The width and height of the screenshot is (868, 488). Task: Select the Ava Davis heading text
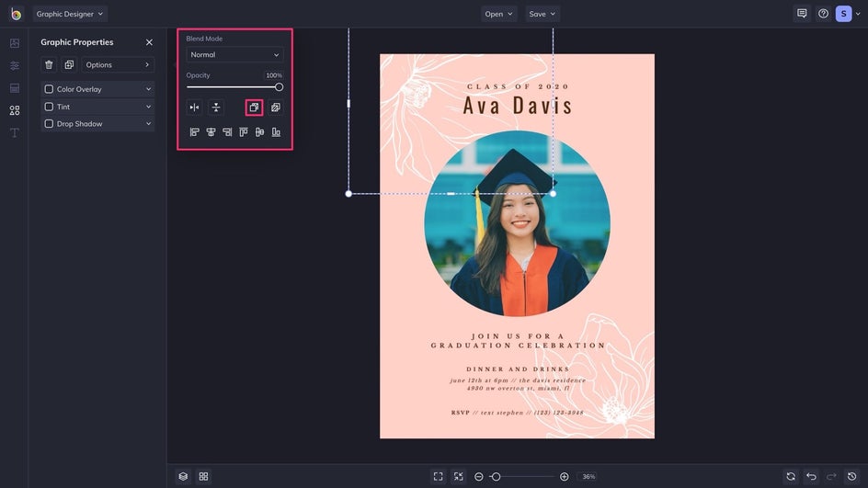coord(517,105)
